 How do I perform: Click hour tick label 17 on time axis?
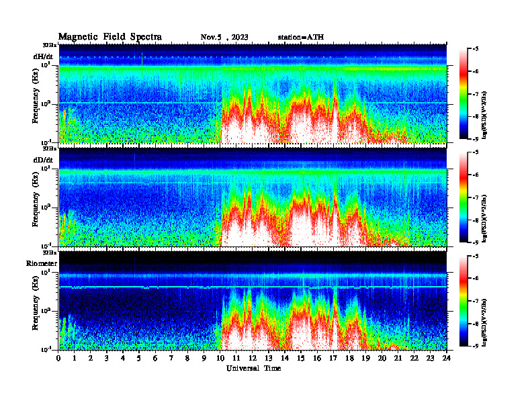334,358
